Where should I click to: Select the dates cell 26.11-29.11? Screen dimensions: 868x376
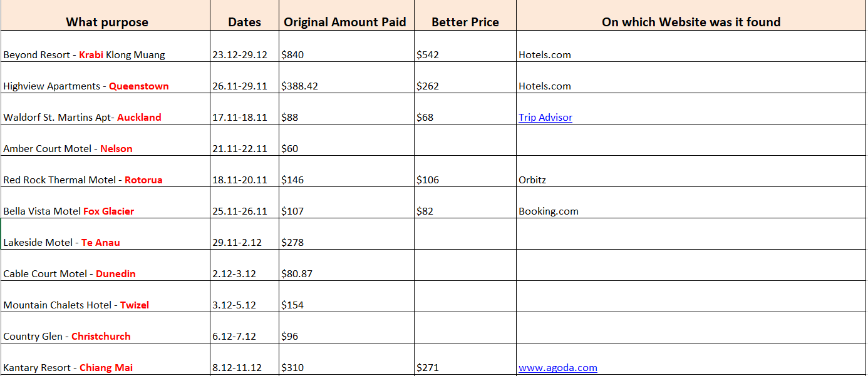244,78
